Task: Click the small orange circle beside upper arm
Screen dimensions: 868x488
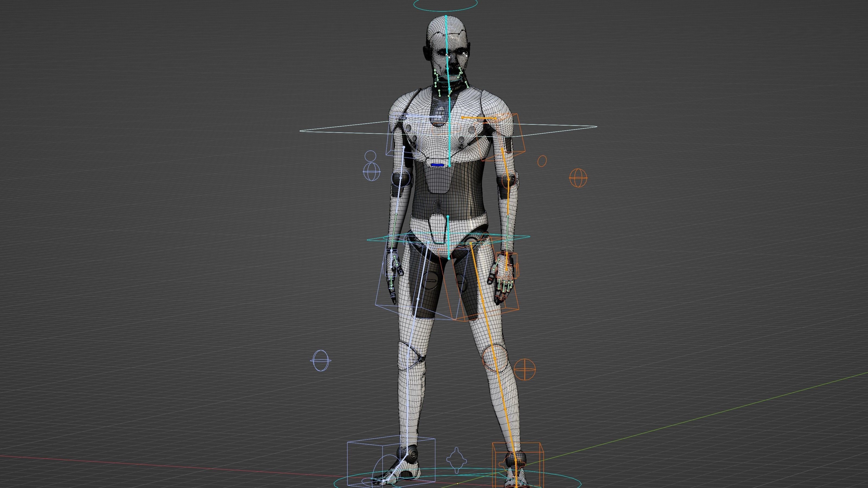Action: coord(542,161)
